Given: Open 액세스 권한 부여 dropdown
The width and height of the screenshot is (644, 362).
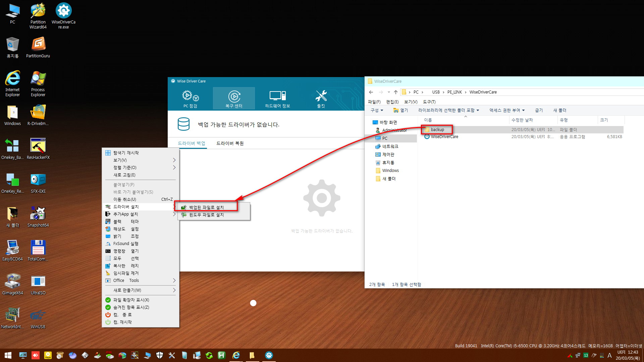Looking at the screenshot, I should (x=507, y=110).
